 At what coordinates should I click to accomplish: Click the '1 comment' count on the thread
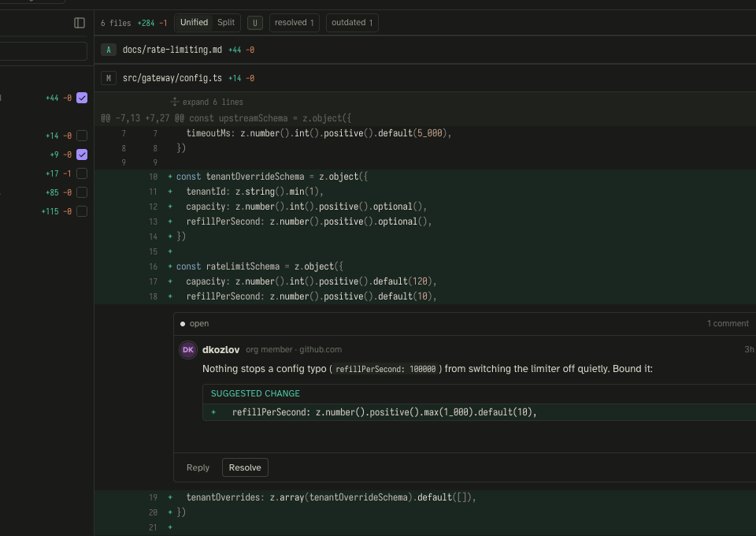pyautogui.click(x=728, y=324)
